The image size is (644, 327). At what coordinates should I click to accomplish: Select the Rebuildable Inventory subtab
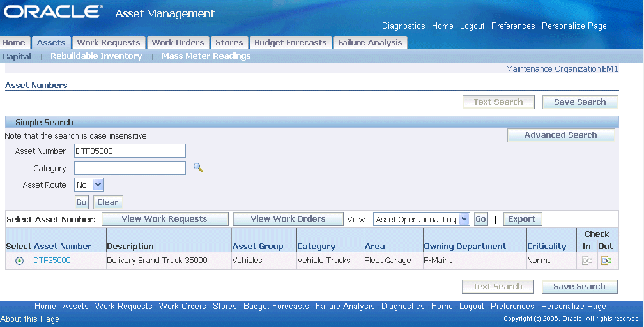(96, 56)
